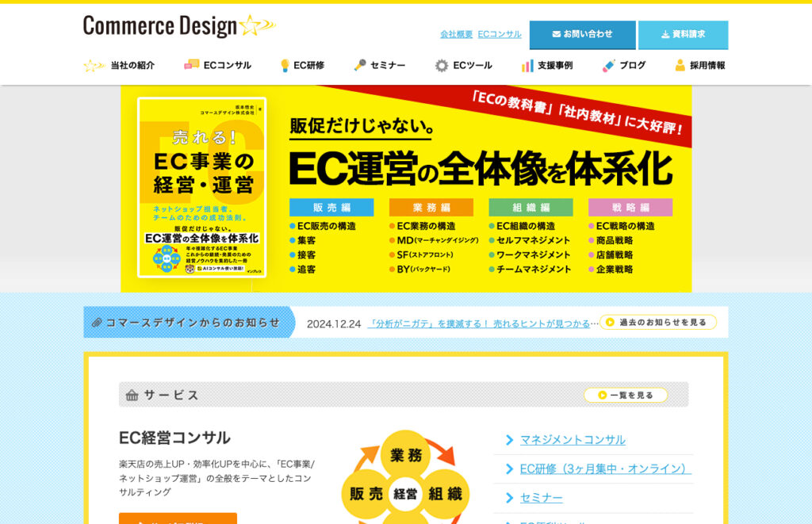Click 商品戦略 bullet text

615,240
